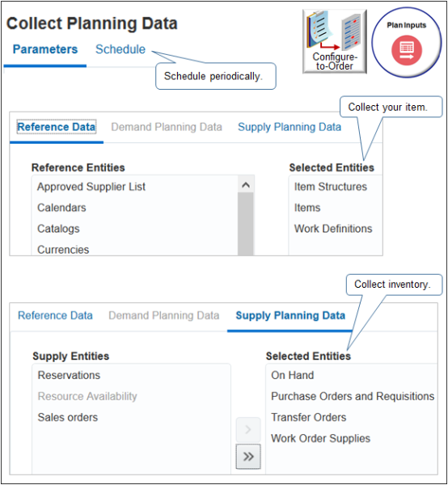Select the upper Reference Data tab
The width and height of the screenshot is (448, 485).
(x=57, y=127)
